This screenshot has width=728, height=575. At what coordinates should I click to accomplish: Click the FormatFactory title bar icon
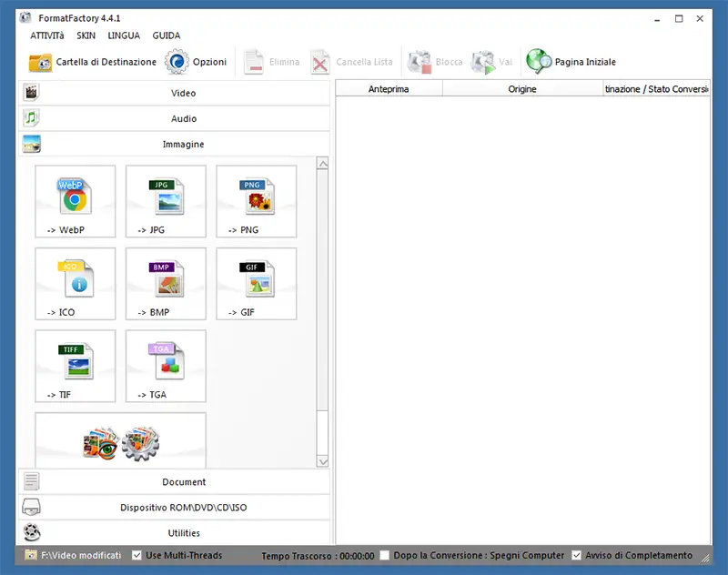25,18
